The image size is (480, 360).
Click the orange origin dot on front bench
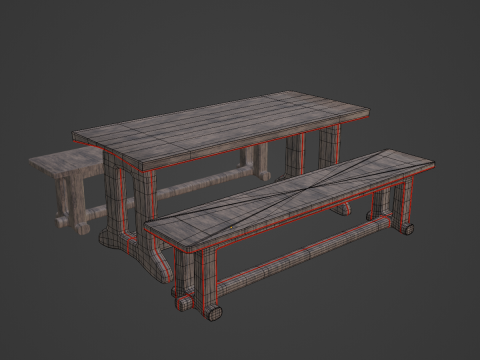(232, 227)
